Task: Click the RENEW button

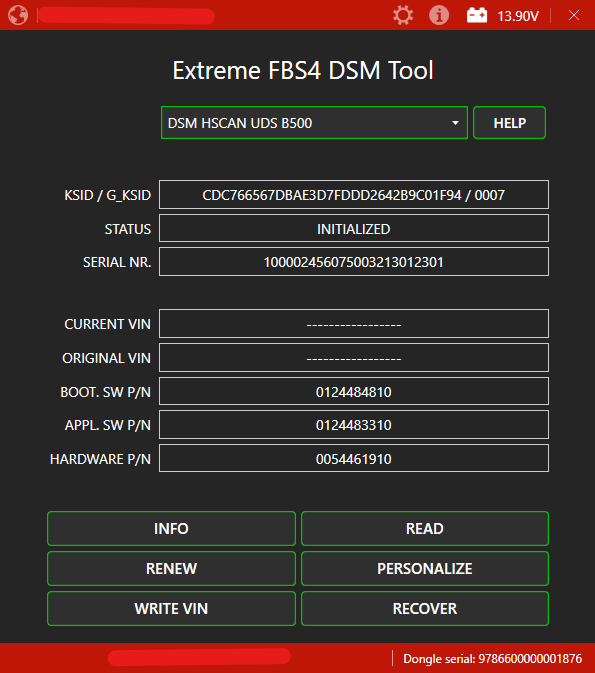Action: 171,568
